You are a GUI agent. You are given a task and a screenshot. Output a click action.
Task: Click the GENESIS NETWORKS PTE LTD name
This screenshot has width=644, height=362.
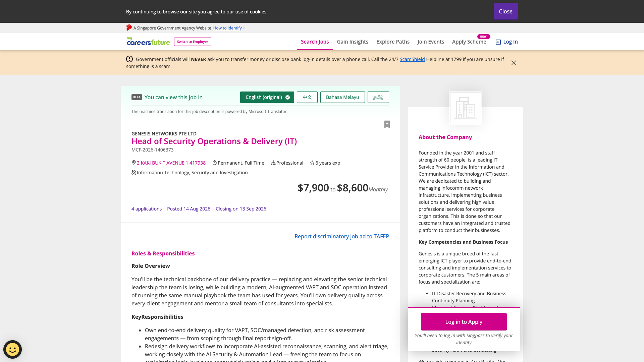pyautogui.click(x=164, y=134)
